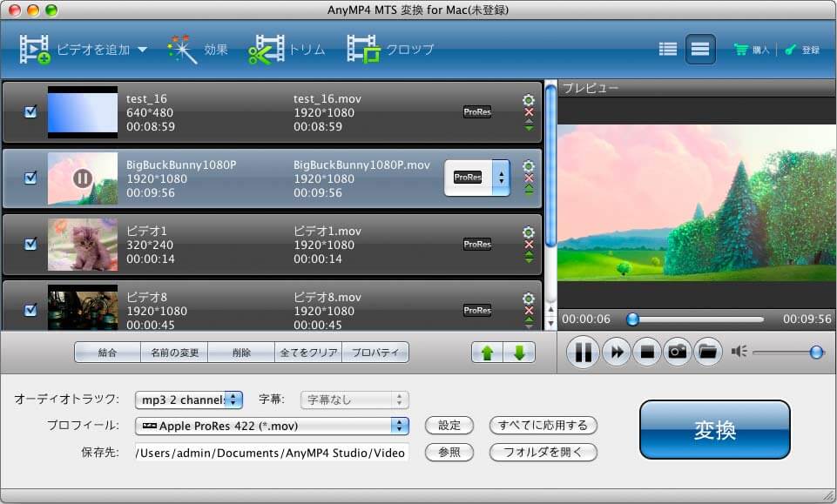Uncheck the ビデオ1 checkbox
Image resolution: width=837 pixels, height=504 pixels.
point(31,244)
